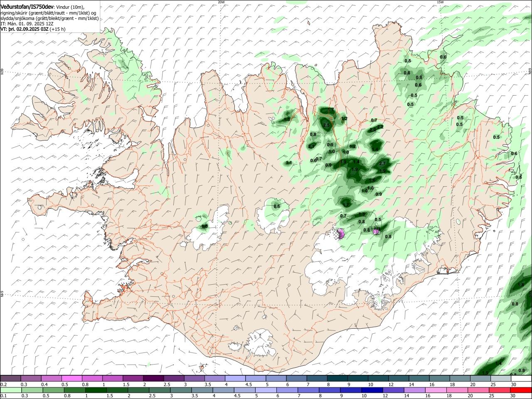532x399 pixels.
Task: Click pale grey 25–30 swatch in snow legend
Action: point(500,379)
